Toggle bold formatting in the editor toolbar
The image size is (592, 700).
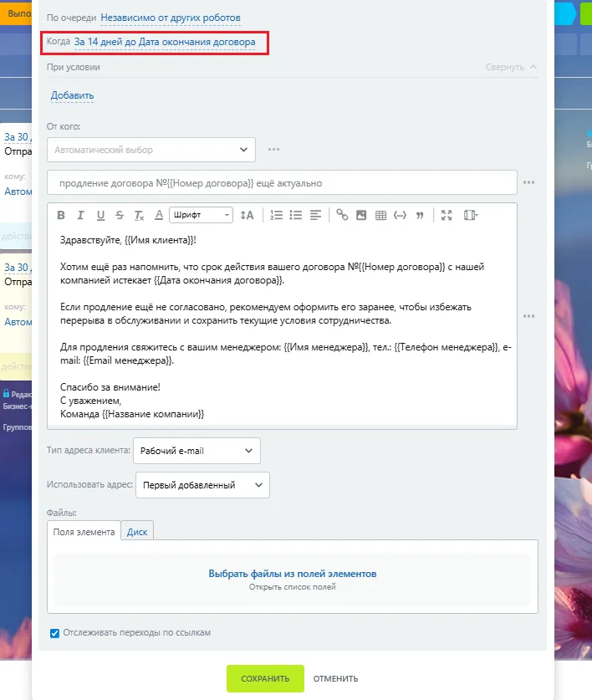(x=61, y=215)
